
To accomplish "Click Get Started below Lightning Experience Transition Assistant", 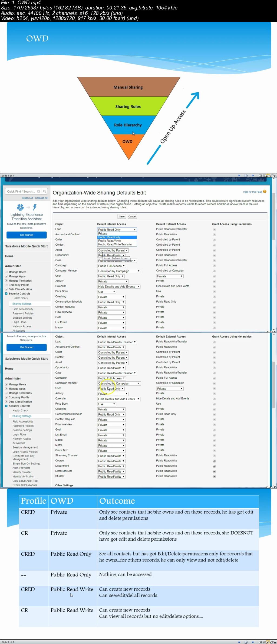I will pos(27,235).
